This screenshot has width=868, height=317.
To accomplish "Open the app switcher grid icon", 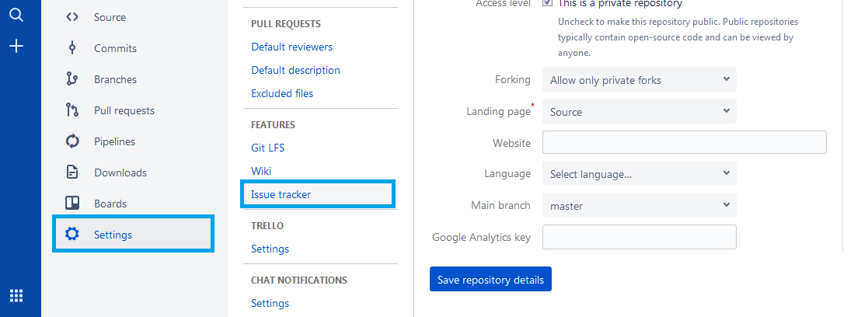I will click(x=16, y=296).
